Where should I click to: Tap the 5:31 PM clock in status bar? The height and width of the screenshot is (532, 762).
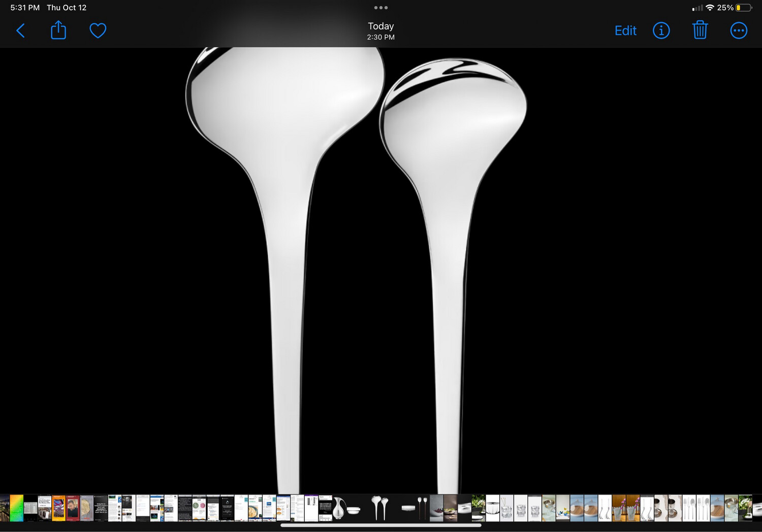point(25,8)
